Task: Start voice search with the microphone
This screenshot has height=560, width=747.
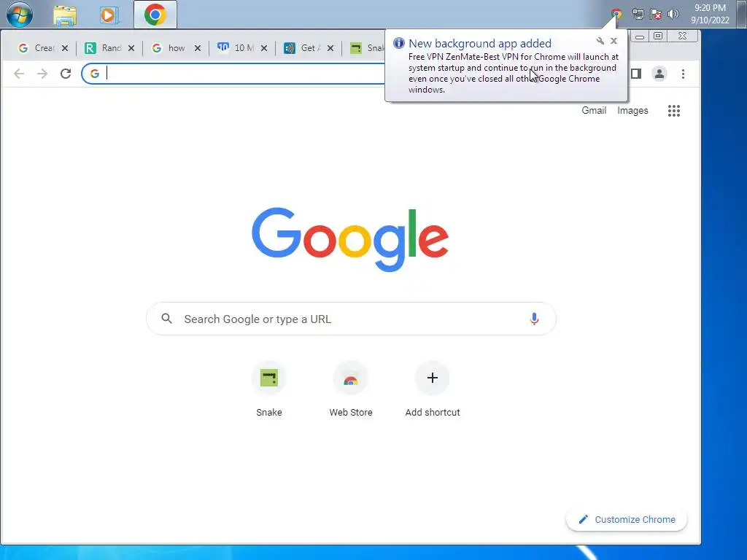Action: point(534,319)
